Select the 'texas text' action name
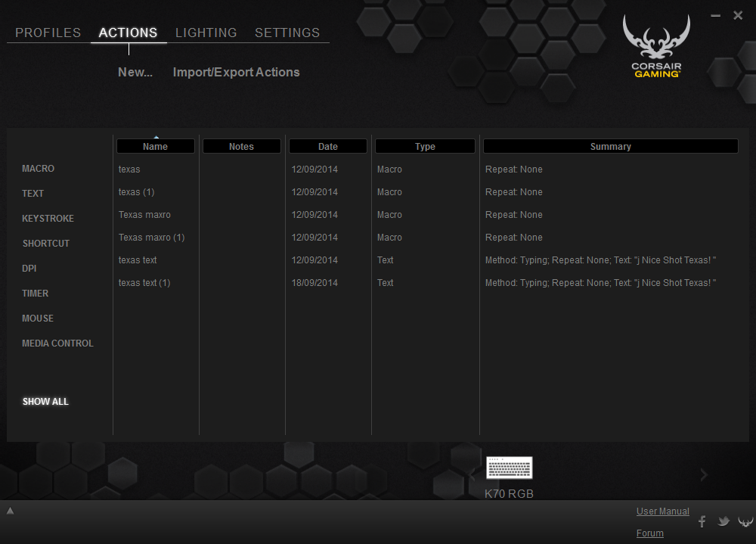This screenshot has width=756, height=544. click(138, 260)
